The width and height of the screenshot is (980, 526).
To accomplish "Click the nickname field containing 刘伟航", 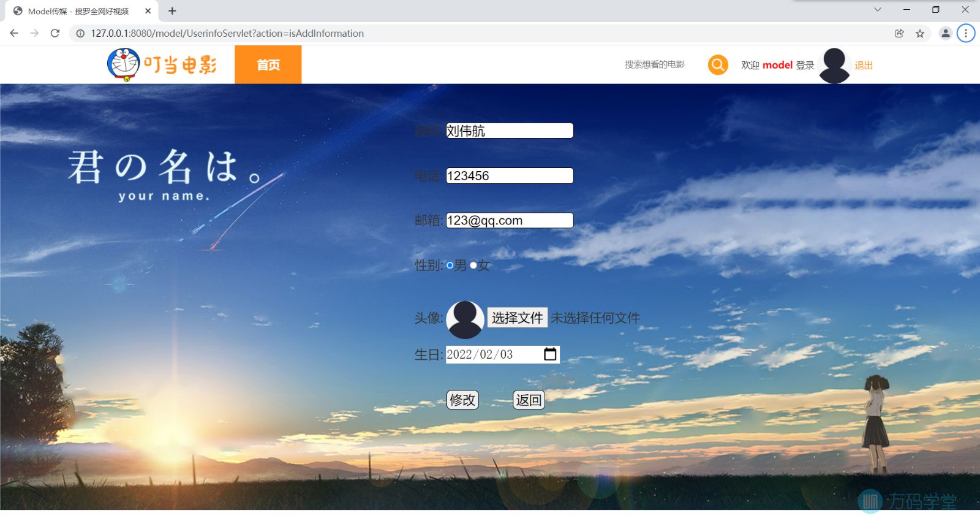I will coord(510,131).
